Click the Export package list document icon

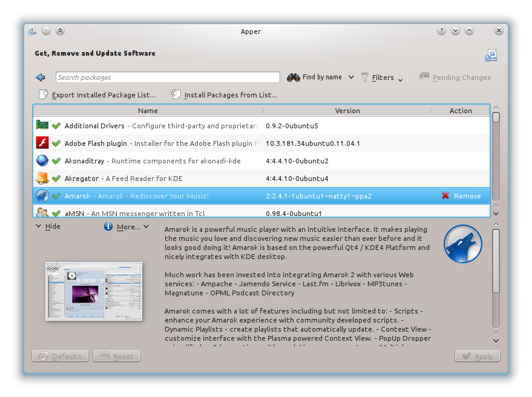pos(44,94)
